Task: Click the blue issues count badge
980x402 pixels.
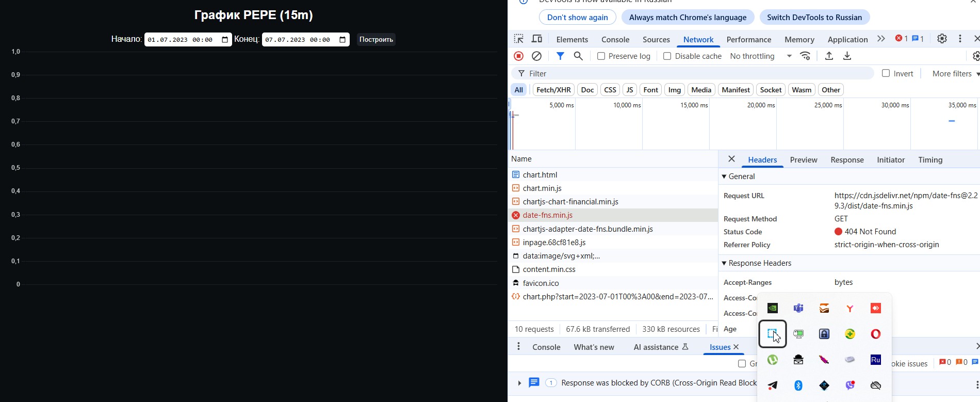Action: pyautogui.click(x=918, y=39)
